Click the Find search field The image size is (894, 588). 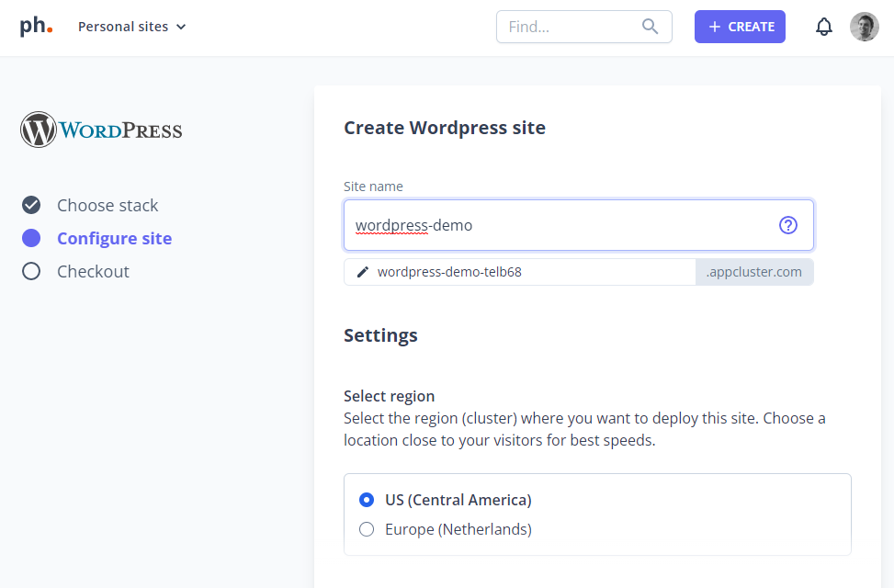583,27
